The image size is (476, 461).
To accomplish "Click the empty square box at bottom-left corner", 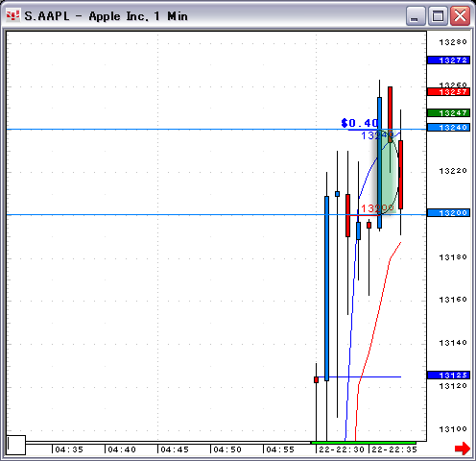I will coord(16,445).
